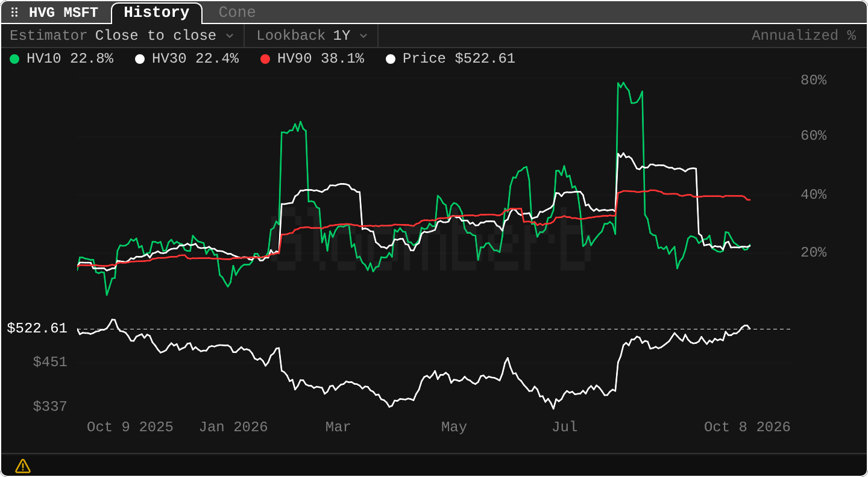Open the Lookback 1Y dropdown
The image size is (868, 477).
click(x=311, y=36)
